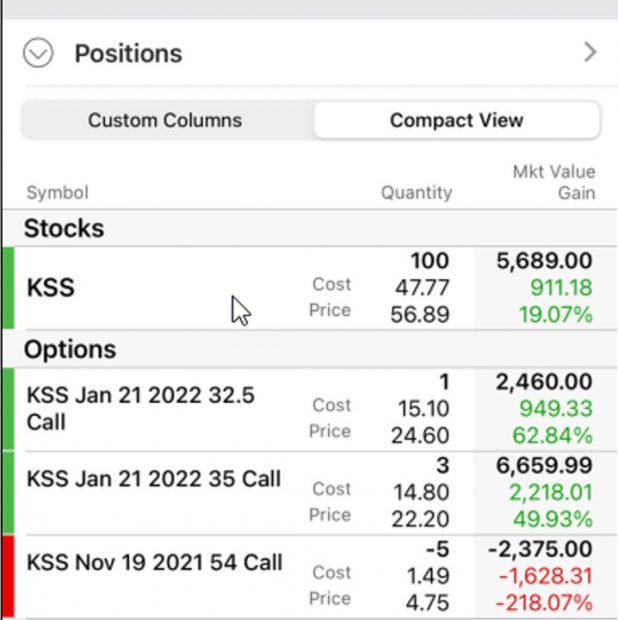Viewport: 618px width, 620px height.
Task: Sort by the Symbol column header
Action: pyautogui.click(x=57, y=193)
